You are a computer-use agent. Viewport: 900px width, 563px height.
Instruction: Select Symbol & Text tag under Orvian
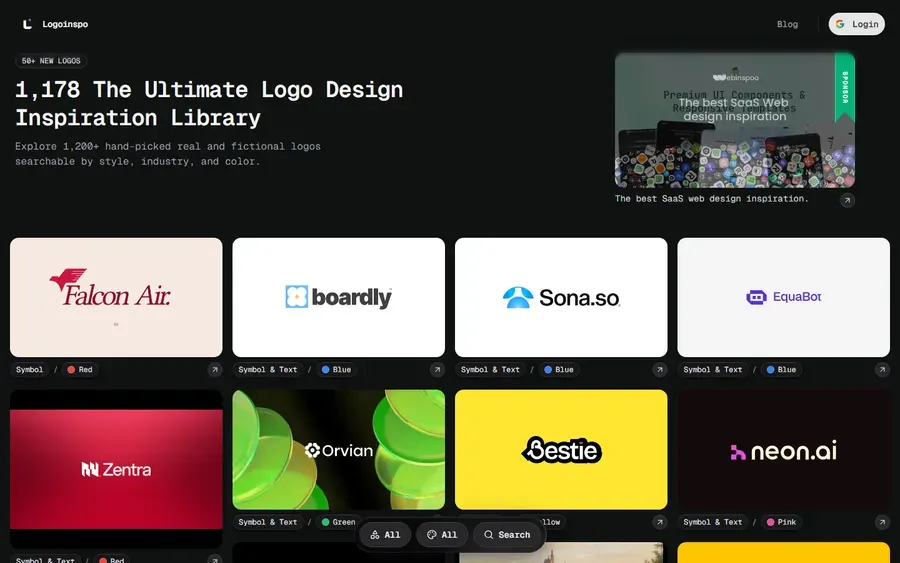pyautogui.click(x=268, y=522)
